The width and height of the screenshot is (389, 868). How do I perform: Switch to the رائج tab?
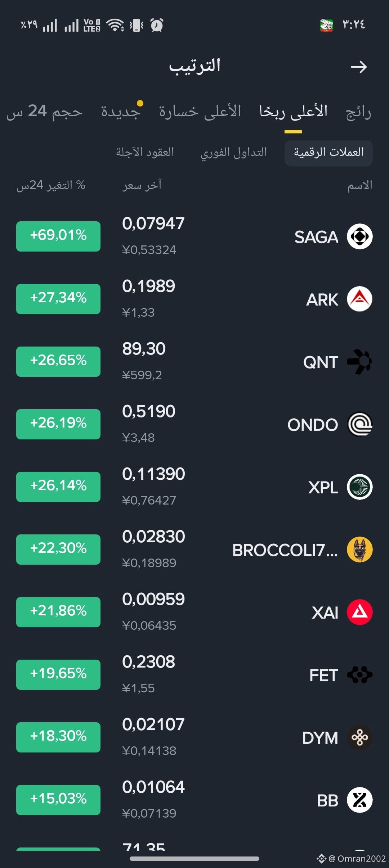coord(358,112)
